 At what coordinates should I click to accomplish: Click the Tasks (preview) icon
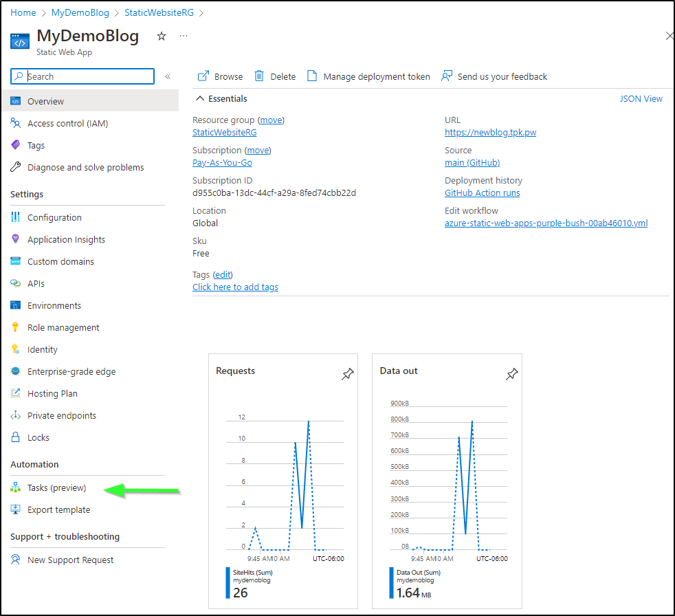coord(16,487)
